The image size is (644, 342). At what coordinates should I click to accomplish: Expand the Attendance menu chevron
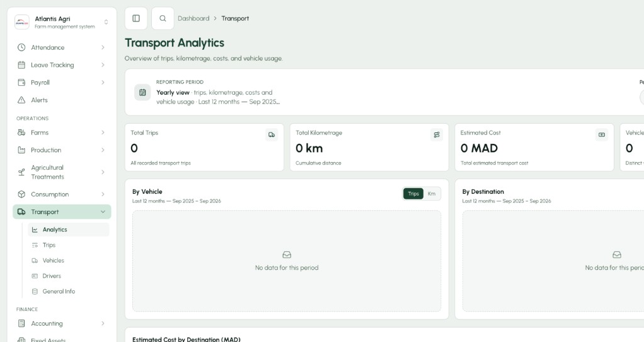click(x=103, y=47)
